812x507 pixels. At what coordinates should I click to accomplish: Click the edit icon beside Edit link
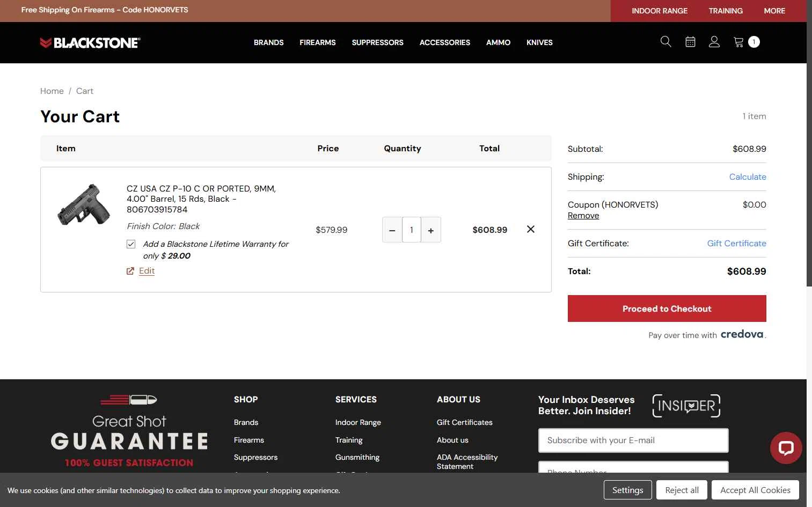pos(130,271)
